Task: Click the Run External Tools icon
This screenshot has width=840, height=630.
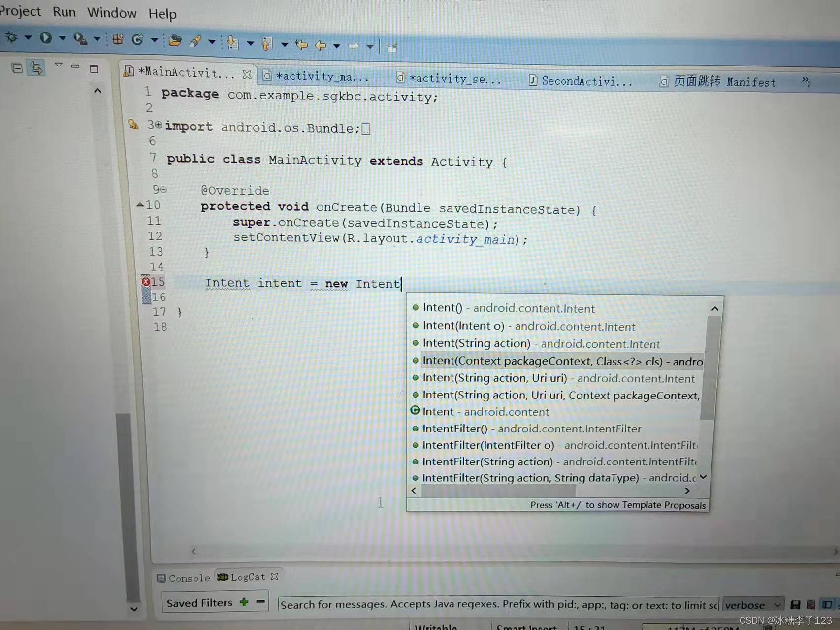Action: [80, 38]
